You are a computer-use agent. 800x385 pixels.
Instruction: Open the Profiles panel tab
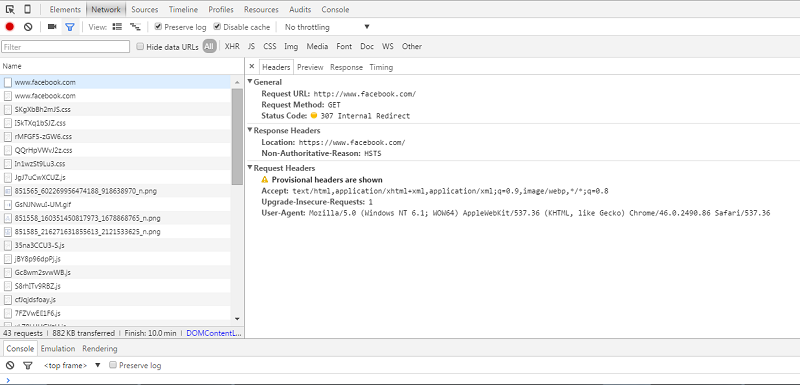(x=221, y=9)
